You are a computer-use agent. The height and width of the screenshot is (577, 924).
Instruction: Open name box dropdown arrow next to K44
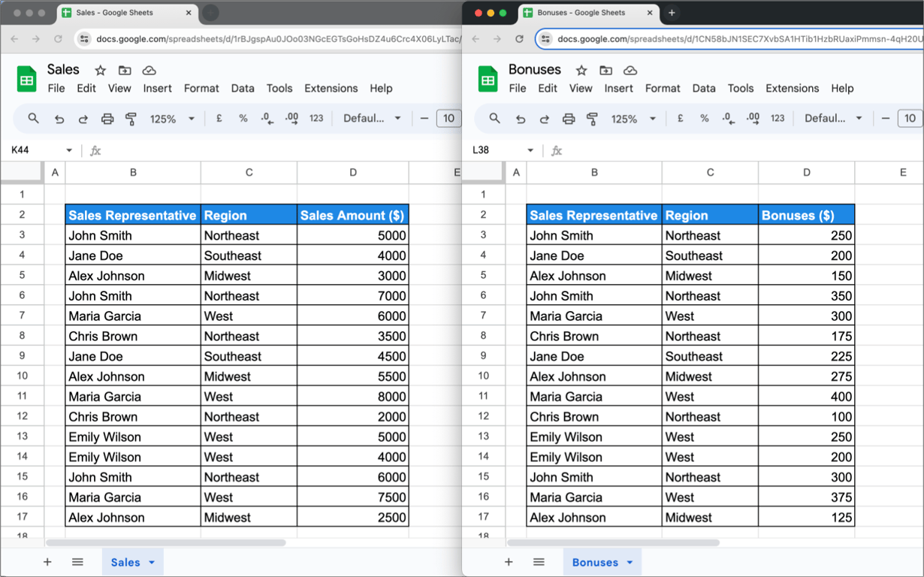pyautogui.click(x=69, y=150)
